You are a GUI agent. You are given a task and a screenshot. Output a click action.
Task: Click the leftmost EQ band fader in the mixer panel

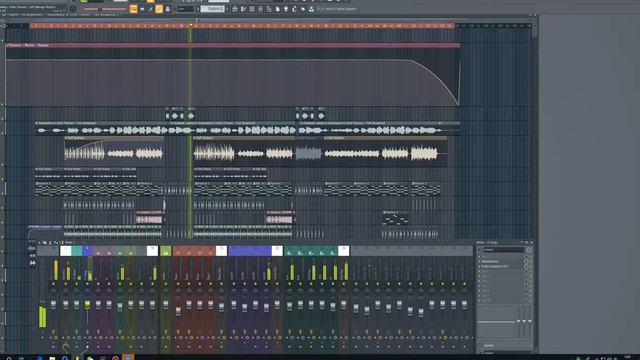click(518, 321)
